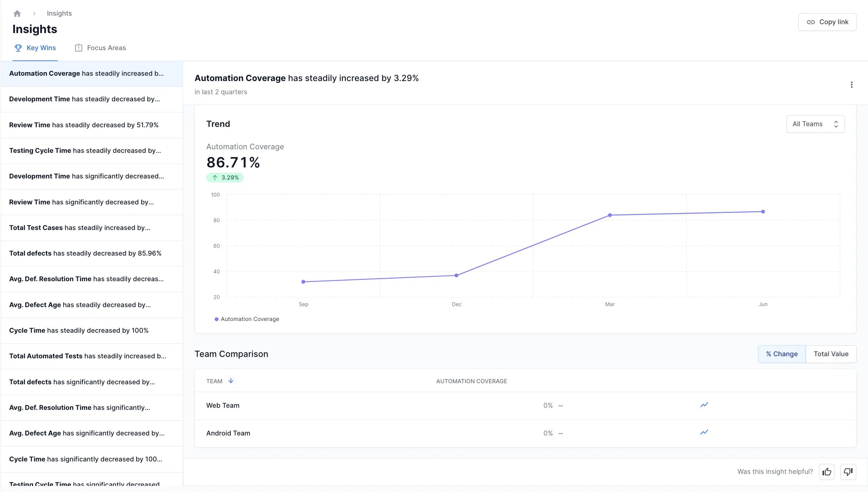Click the Team column sort arrow

pyautogui.click(x=231, y=381)
